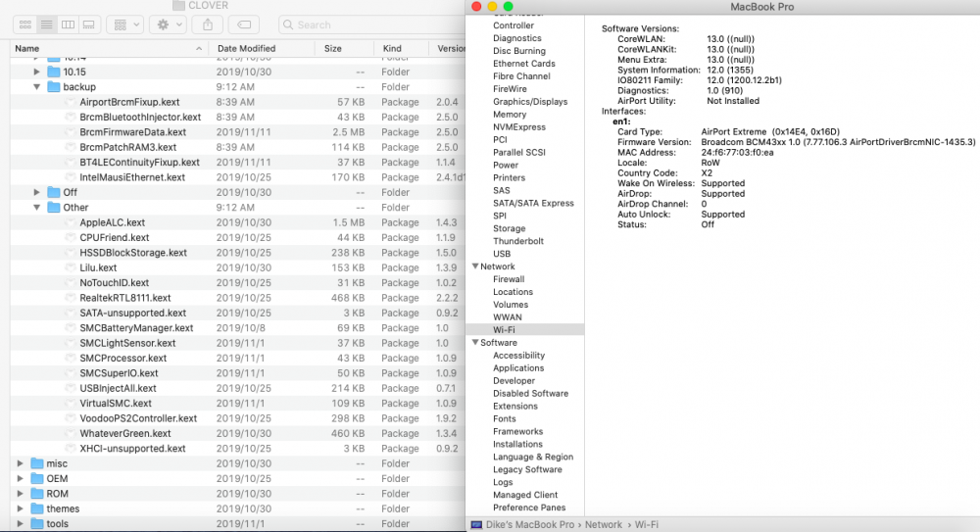Select the Other folder icon
Screen dimensions: 980x532
click(x=54, y=208)
